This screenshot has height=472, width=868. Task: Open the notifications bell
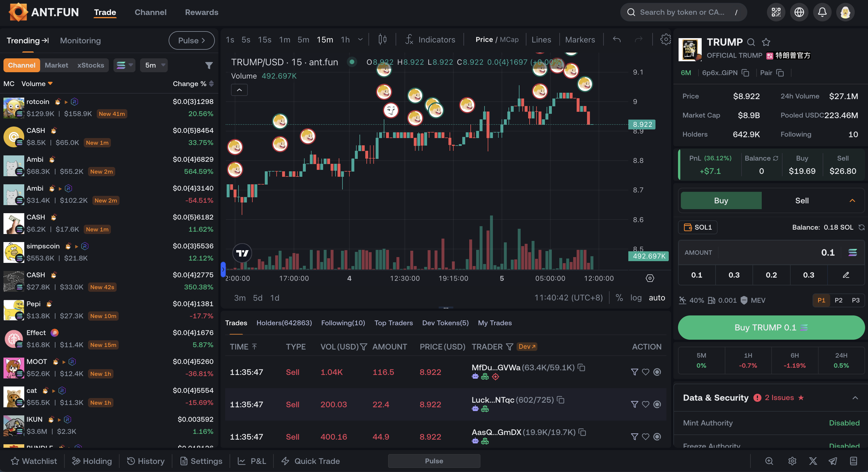(822, 12)
